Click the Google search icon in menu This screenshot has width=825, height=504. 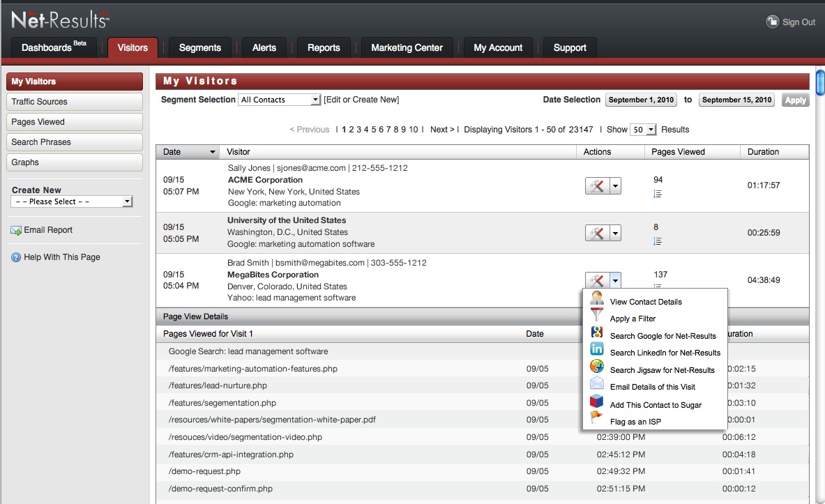point(597,332)
